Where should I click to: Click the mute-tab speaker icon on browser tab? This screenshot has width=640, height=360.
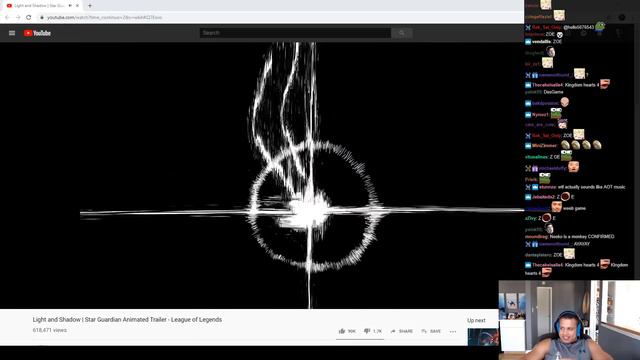click(x=70, y=6)
